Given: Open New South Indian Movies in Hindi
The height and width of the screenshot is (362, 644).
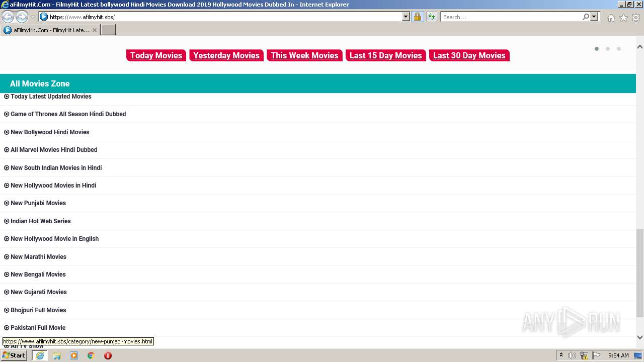Looking at the screenshot, I should click(x=53, y=168).
